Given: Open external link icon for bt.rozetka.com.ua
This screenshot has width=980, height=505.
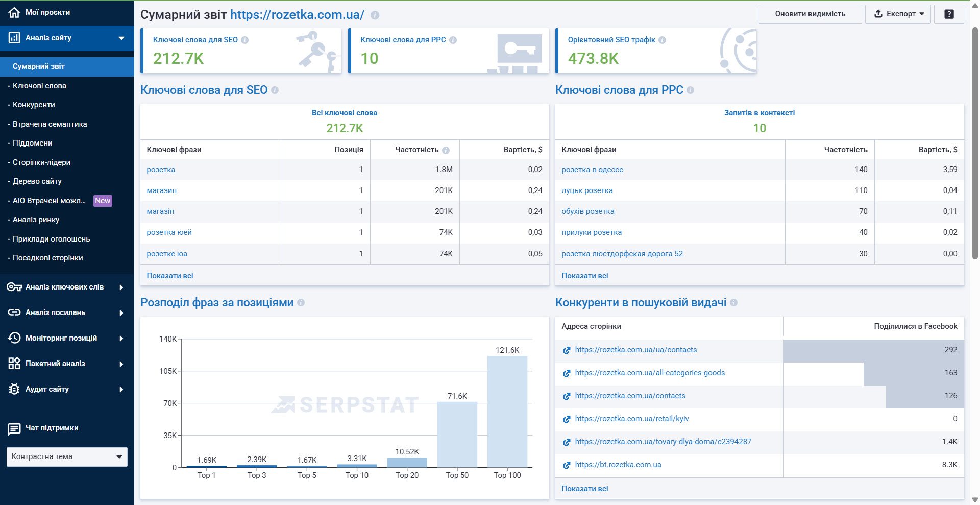Looking at the screenshot, I should pyautogui.click(x=566, y=465).
